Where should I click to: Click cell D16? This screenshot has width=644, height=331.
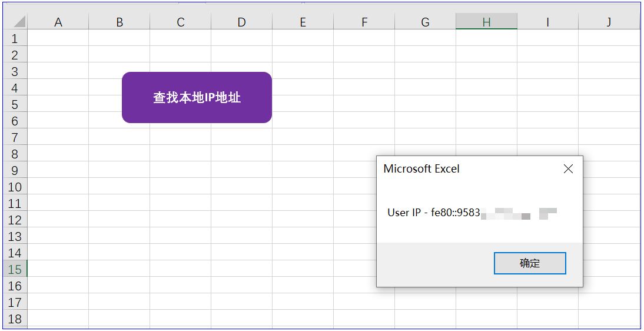241,285
